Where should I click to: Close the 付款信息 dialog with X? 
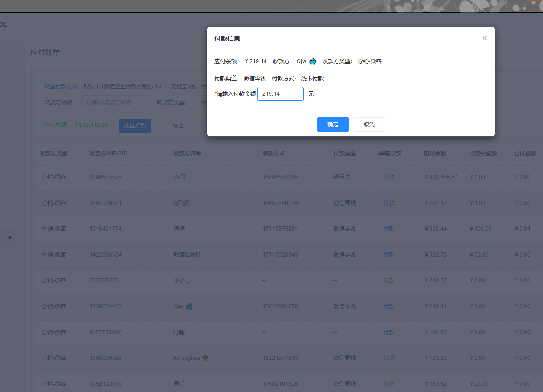coord(484,38)
